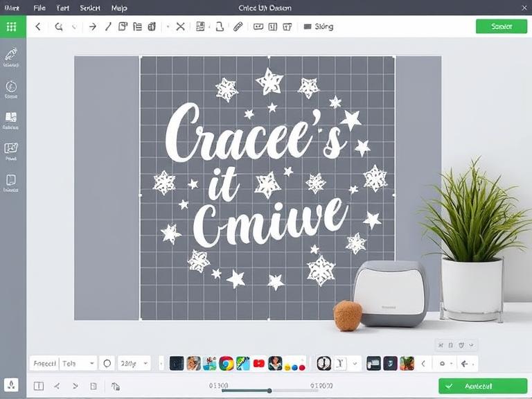532x399 pixels.
Task: Select the diagonal line tool icon
Action: (x=108, y=26)
